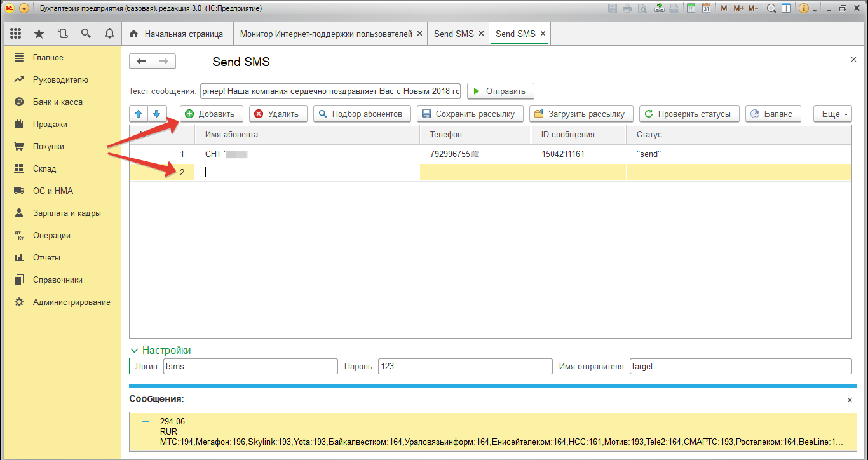This screenshot has width=868, height=460.
Task: Click the Forward arrow navigation button
Action: point(164,61)
